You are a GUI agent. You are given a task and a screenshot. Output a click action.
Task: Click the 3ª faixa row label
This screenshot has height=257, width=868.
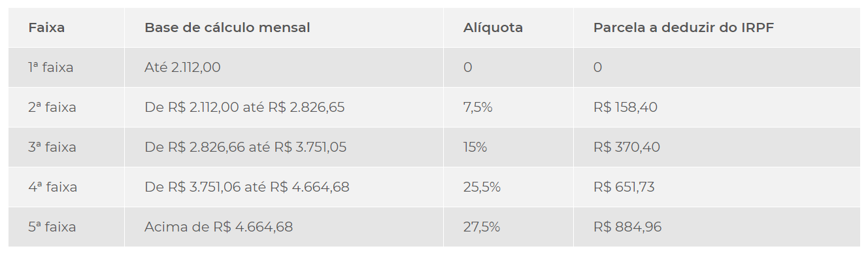pyautogui.click(x=52, y=147)
